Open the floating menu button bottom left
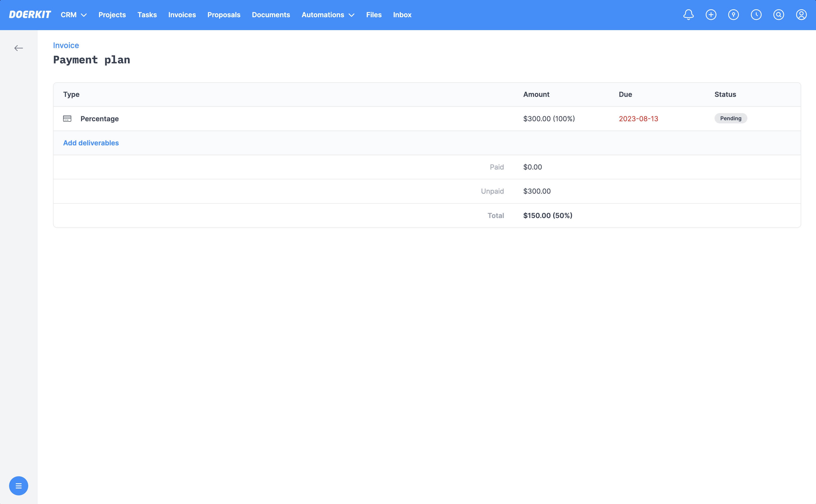The width and height of the screenshot is (816, 504). pos(19,486)
